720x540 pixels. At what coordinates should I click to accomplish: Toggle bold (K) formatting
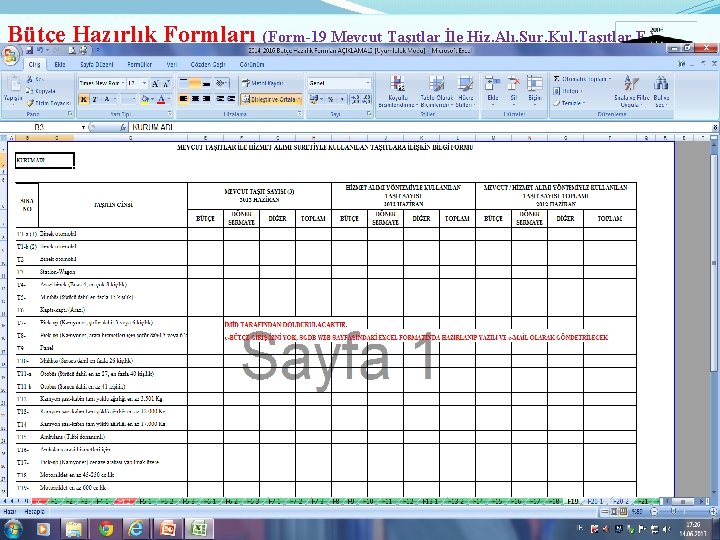point(84,99)
